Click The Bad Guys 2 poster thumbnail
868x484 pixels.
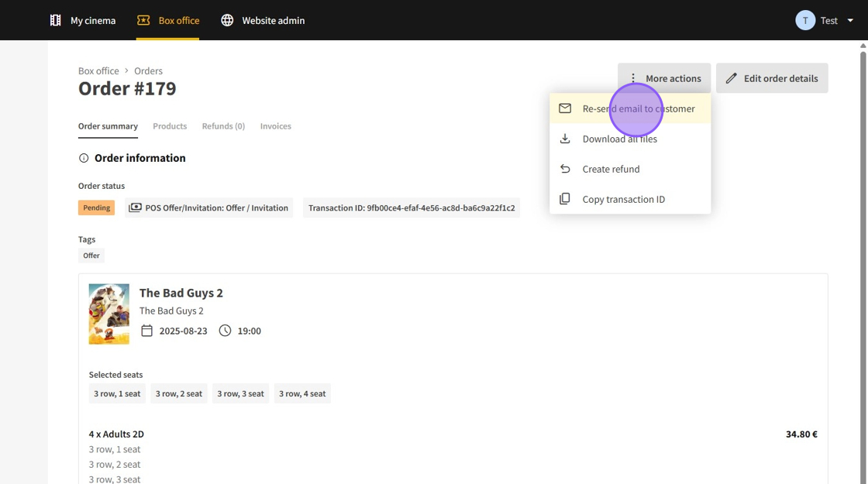[109, 314]
